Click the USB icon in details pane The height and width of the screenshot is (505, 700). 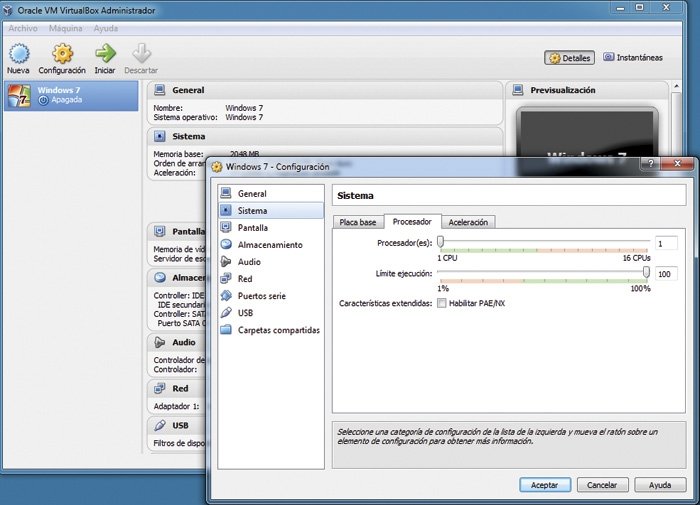pos(159,426)
